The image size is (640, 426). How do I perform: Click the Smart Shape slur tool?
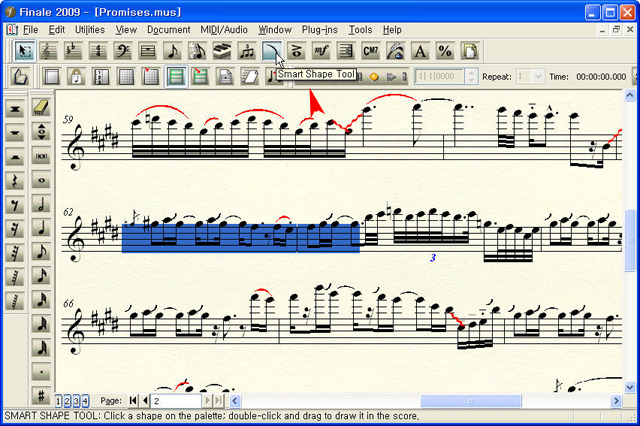271,51
